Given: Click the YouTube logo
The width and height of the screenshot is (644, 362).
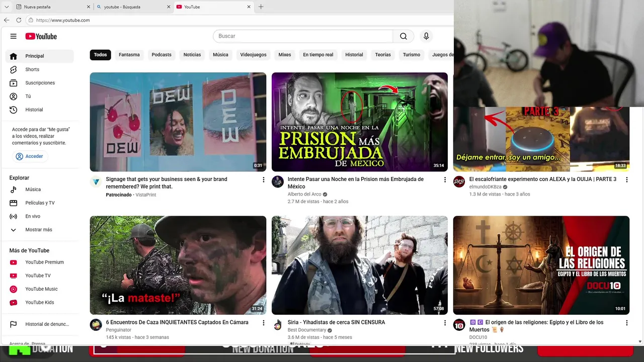Looking at the screenshot, I should point(41,36).
